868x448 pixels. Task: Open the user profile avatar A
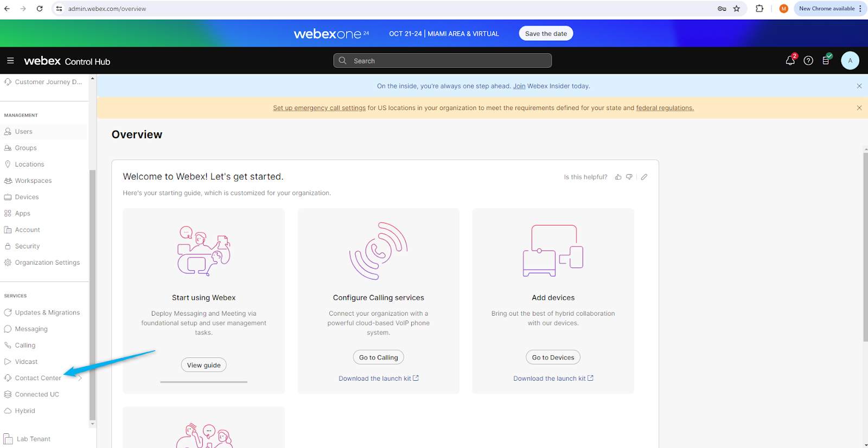[850, 61]
